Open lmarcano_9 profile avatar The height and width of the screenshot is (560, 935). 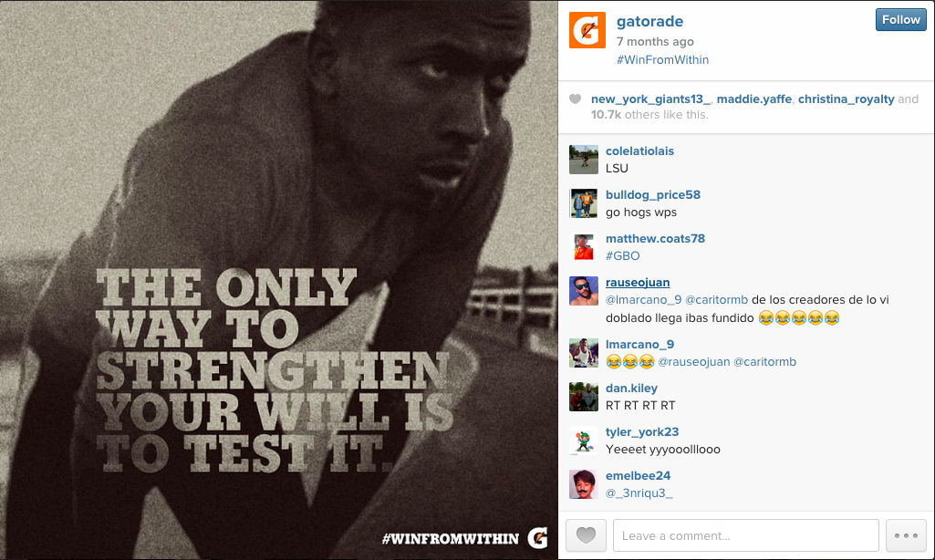click(583, 352)
